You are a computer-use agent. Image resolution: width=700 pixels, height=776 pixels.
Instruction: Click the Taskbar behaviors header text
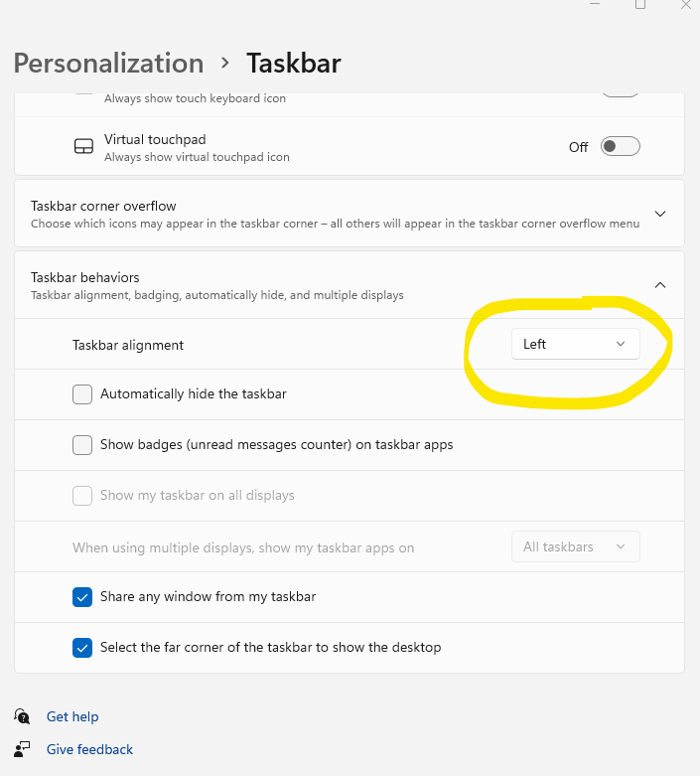(x=85, y=277)
